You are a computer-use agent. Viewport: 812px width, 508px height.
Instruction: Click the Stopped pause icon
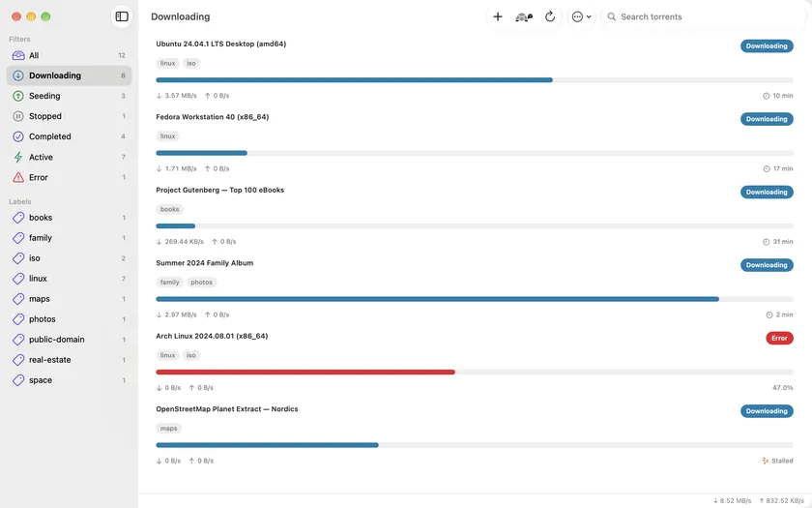18,116
